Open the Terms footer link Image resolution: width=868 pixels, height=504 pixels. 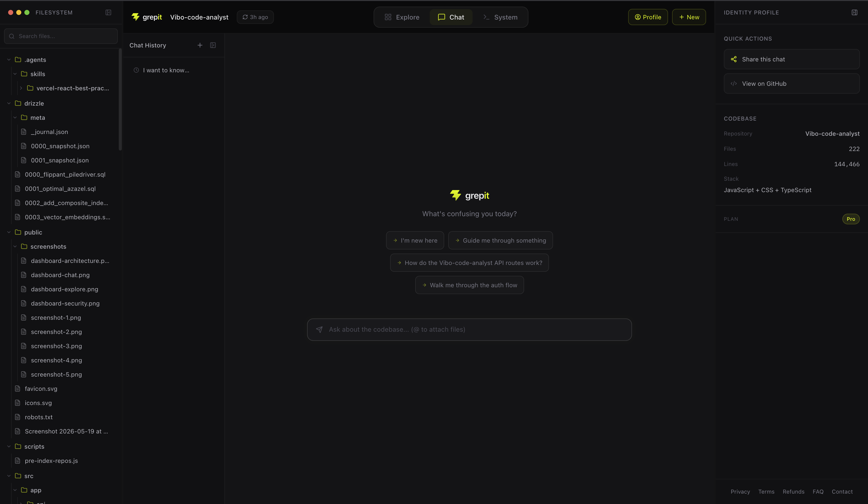pos(766,492)
